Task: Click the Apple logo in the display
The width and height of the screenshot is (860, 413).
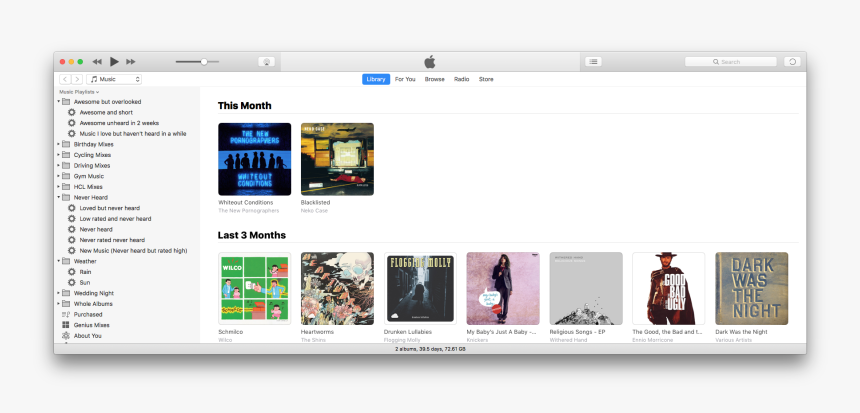Action: tap(430, 61)
